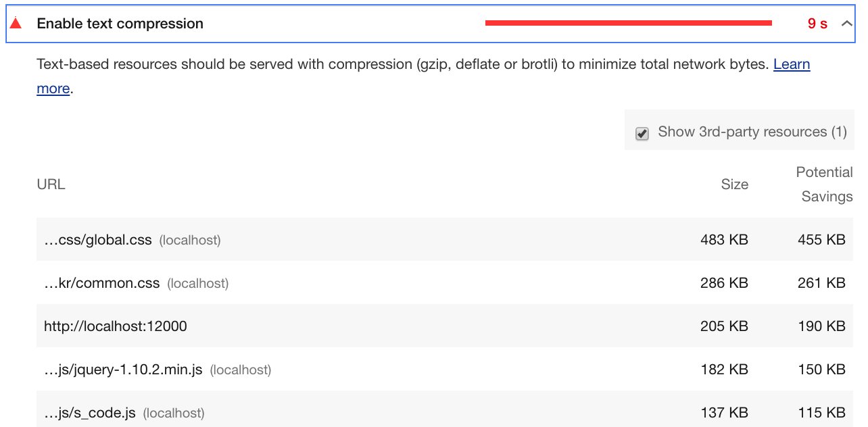Click the URL column header
The width and height of the screenshot is (868, 427).
pos(51,184)
